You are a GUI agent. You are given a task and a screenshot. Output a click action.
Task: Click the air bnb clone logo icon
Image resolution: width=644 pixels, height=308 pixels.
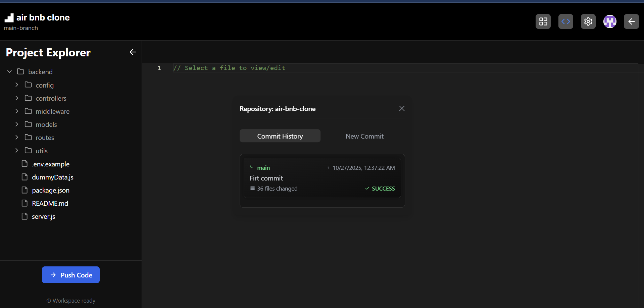pos(9,18)
